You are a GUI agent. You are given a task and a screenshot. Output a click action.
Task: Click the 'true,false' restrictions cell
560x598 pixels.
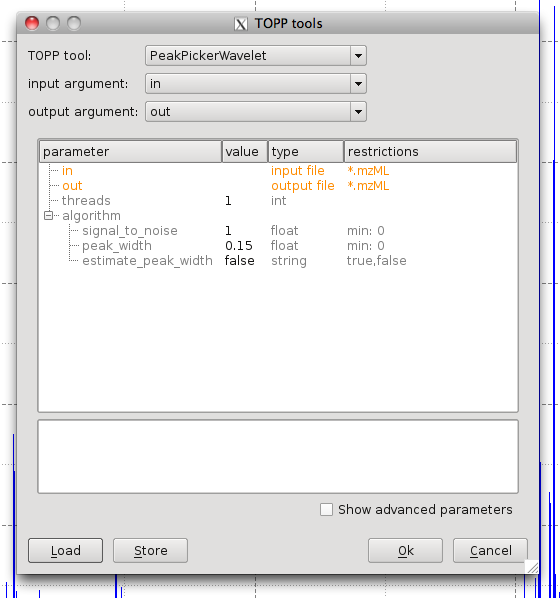[x=377, y=261]
